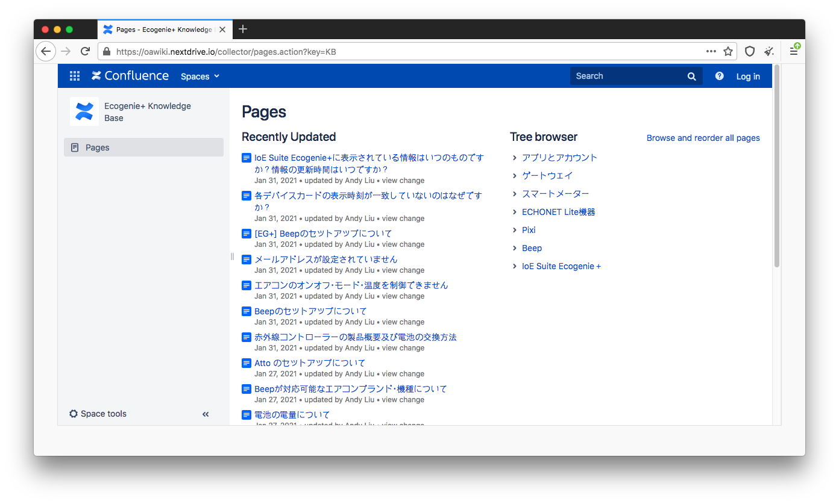Click the browser Forward button
Screen dimensions: 839x504
tap(66, 51)
